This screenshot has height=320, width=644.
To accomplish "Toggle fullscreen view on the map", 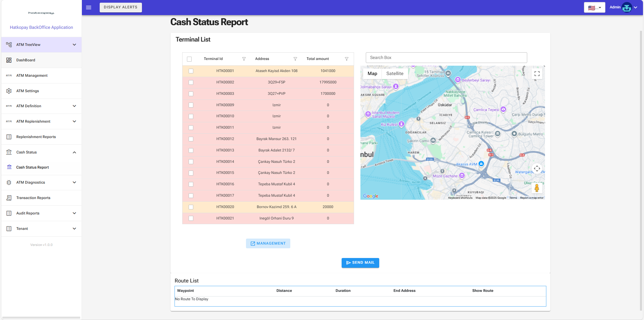I will (537, 74).
